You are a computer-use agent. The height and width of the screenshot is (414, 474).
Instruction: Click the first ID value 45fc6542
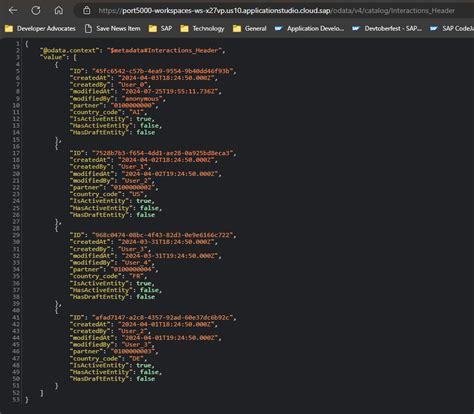(164, 71)
